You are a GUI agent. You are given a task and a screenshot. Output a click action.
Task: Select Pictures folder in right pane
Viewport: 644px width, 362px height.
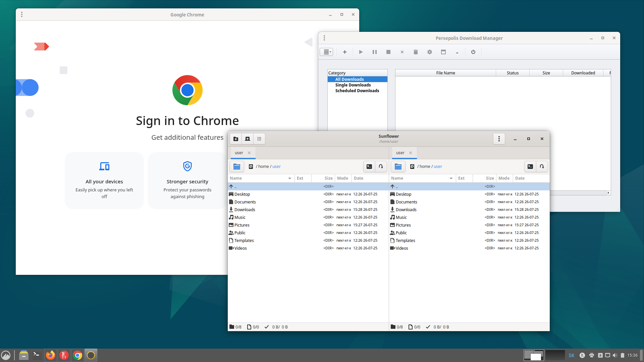[x=469, y=225]
